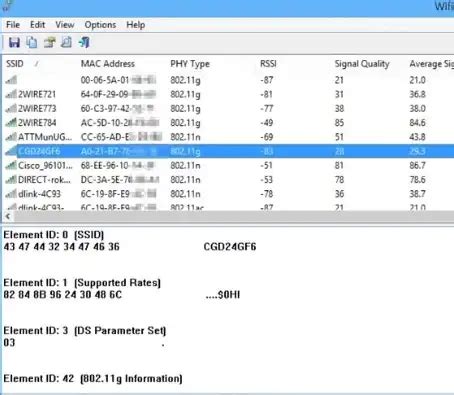This screenshot has width=454, height=395.
Task: Click the Copy selected items toolbar icon
Action: click(32, 42)
